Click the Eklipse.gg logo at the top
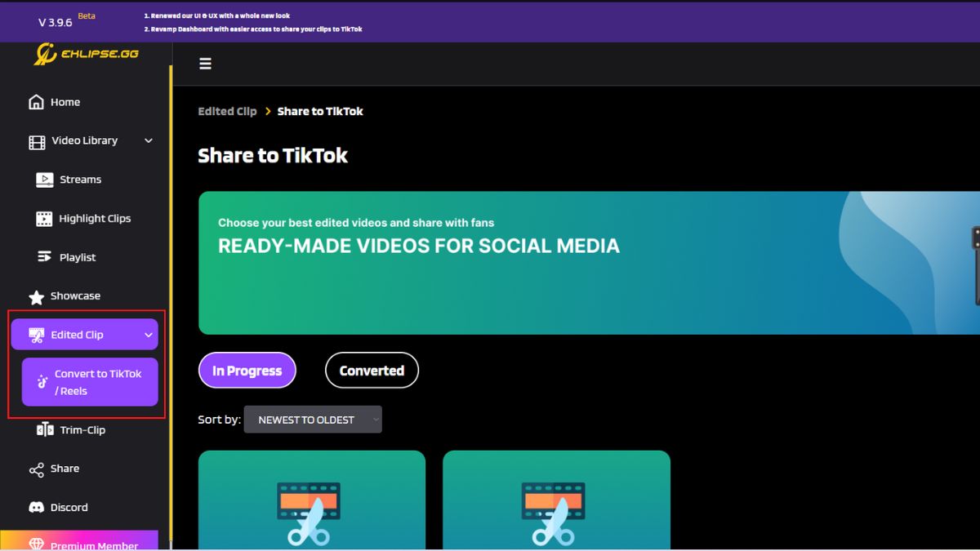The image size is (980, 551). (87, 54)
